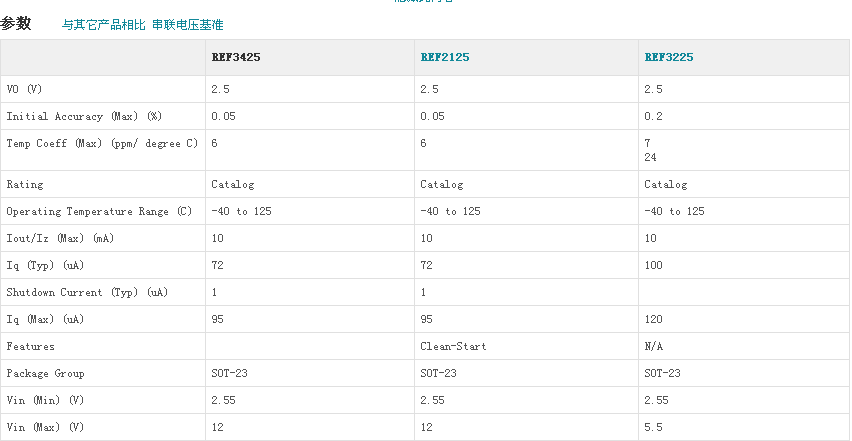Open the REF3225 product link
The height and width of the screenshot is (441, 852).
[668, 57]
